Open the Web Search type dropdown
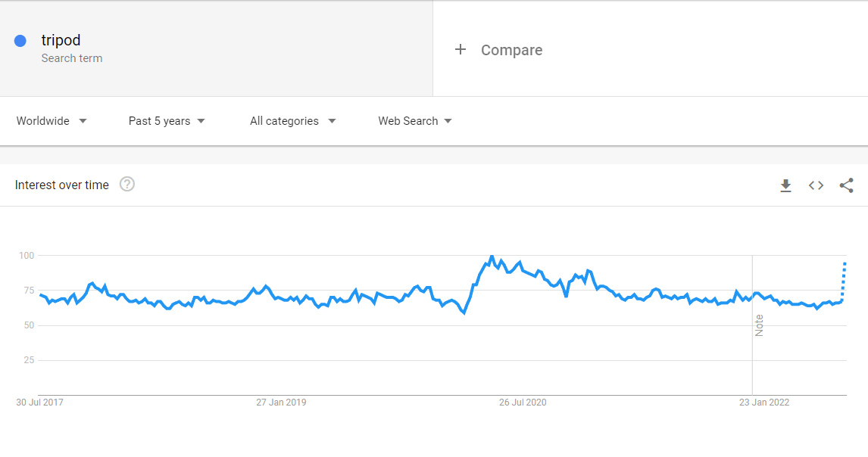868x457 pixels. tap(414, 121)
